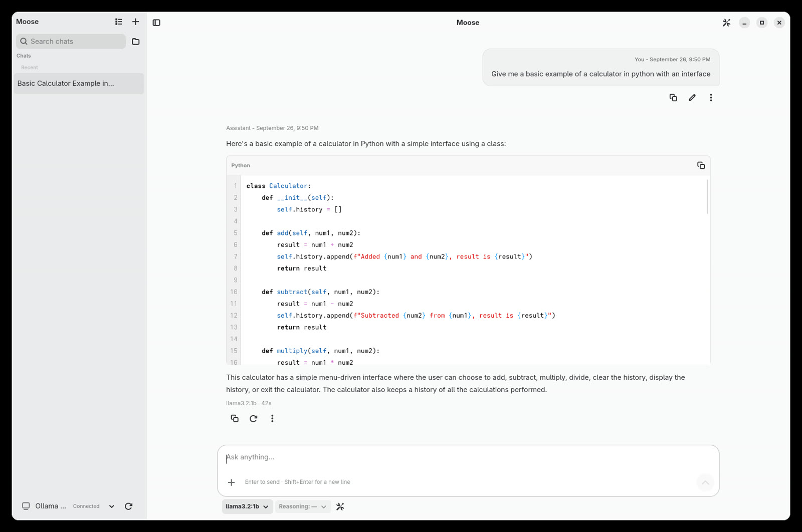Click the send message arrow button
This screenshot has width=802, height=532.
(x=705, y=482)
